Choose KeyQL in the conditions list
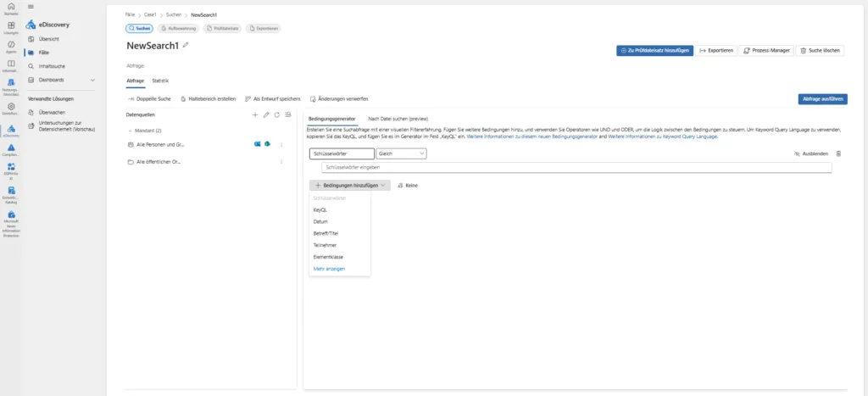Viewport: 868px width, 396px height. point(320,209)
